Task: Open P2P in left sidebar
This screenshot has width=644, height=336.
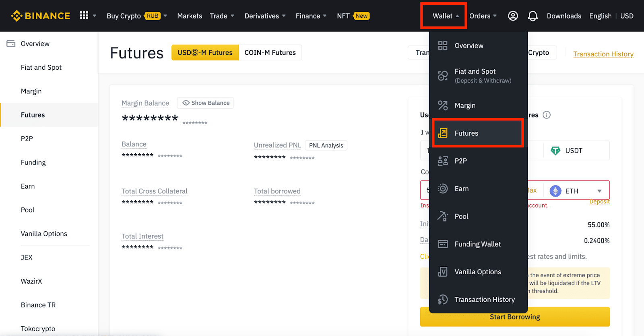Action: tap(27, 139)
